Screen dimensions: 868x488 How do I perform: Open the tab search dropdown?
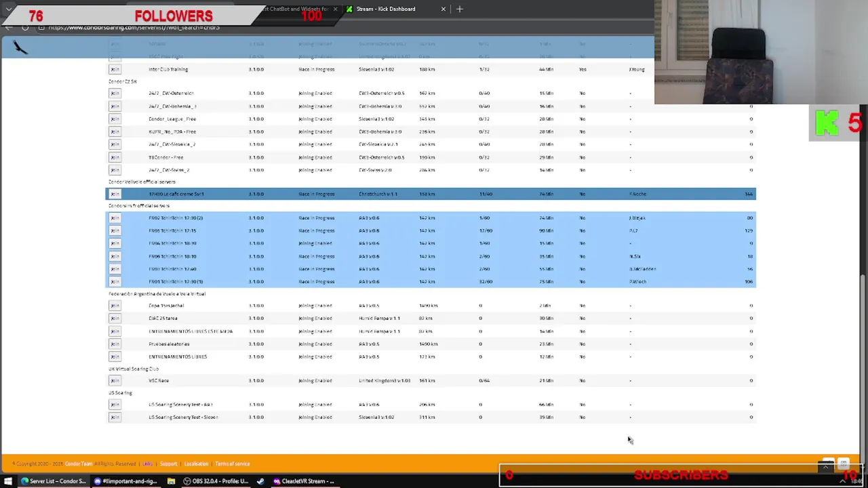9,9
